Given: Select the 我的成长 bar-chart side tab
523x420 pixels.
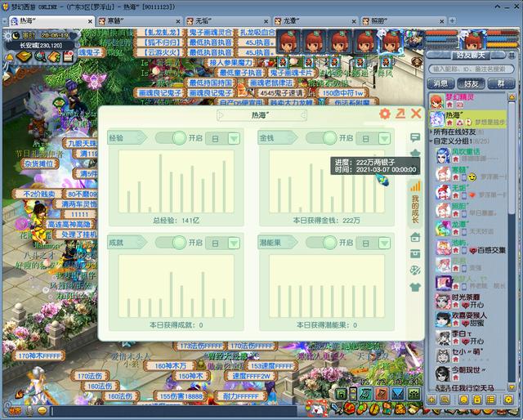Looking at the screenshot, I should pyautogui.click(x=415, y=203).
